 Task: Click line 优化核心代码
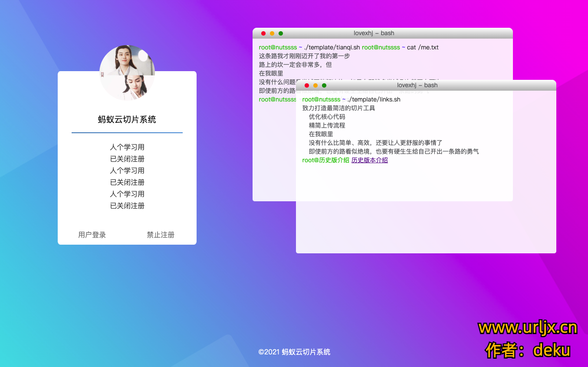[x=327, y=117]
